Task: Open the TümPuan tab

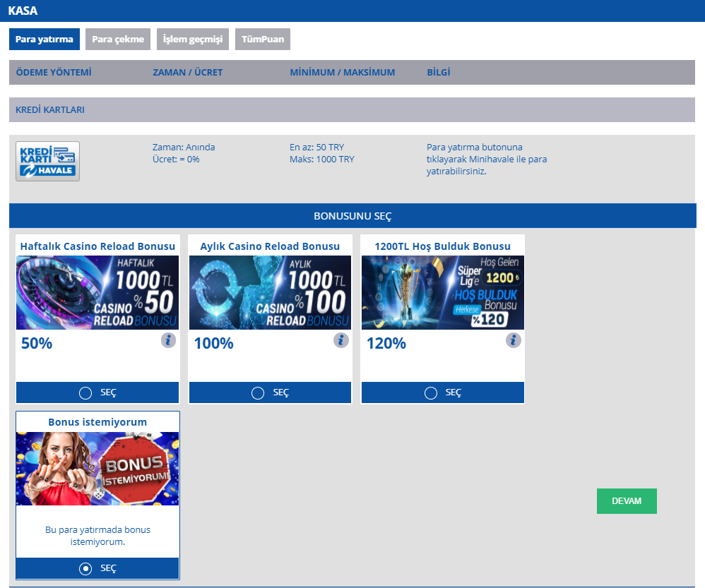Action: coord(263,40)
